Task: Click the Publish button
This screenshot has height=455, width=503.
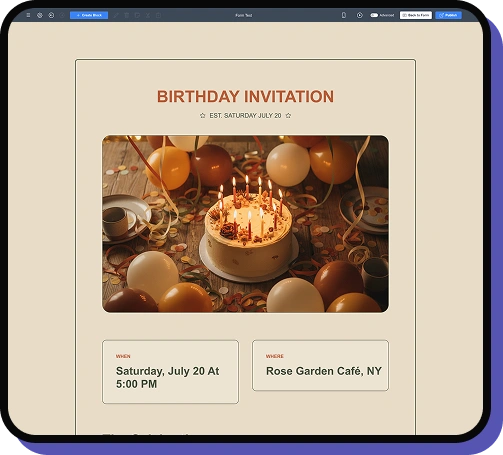Action: click(448, 15)
